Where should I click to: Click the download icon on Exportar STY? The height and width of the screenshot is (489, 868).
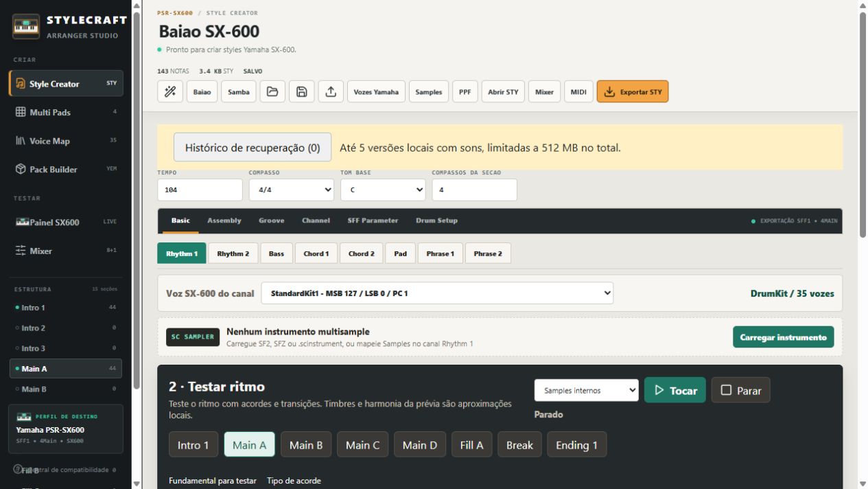click(x=609, y=91)
